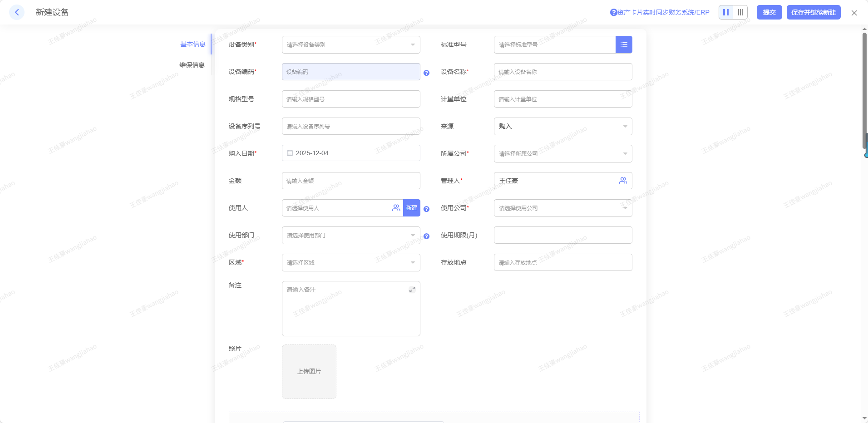
Task: Click the 使用人 person picker icon
Action: coord(396,208)
